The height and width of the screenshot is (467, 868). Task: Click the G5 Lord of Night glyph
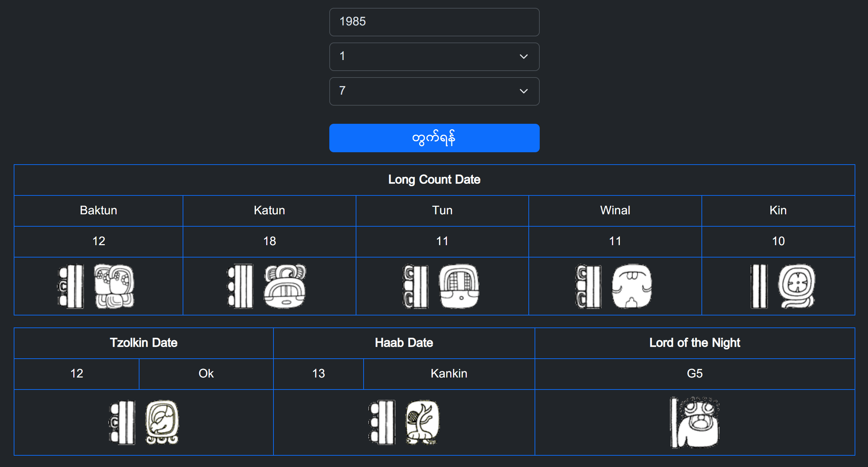click(695, 422)
